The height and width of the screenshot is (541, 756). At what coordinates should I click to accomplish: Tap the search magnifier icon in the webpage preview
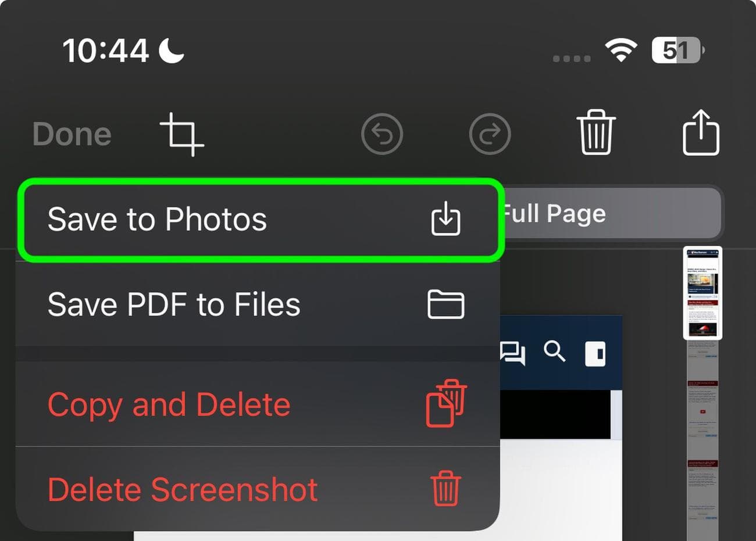tap(555, 353)
